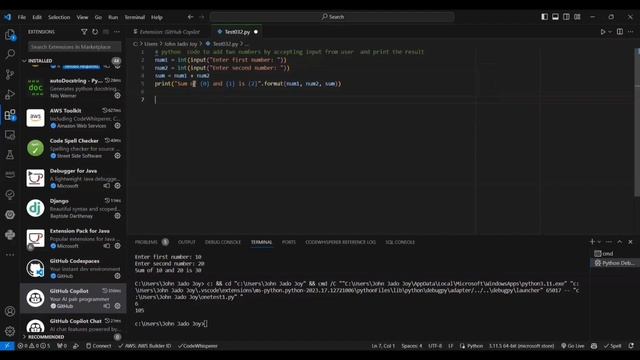The width and height of the screenshot is (640, 360).
Task: Open the Search view in activity bar
Action: tap(10, 54)
